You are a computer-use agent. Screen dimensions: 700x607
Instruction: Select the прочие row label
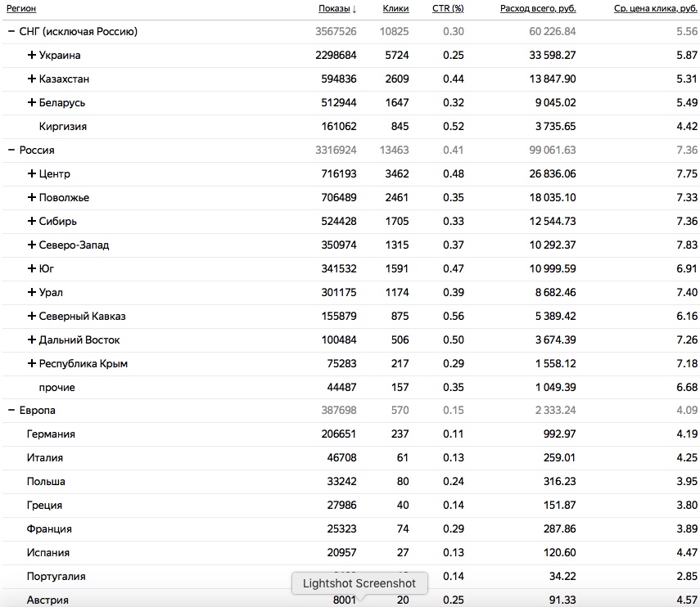(56, 387)
